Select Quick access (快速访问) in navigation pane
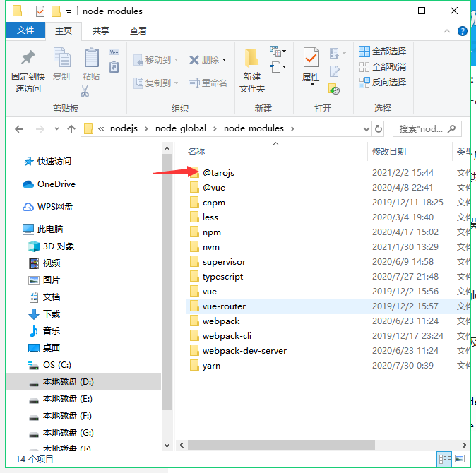Screen dimensions: 476x473 54,162
